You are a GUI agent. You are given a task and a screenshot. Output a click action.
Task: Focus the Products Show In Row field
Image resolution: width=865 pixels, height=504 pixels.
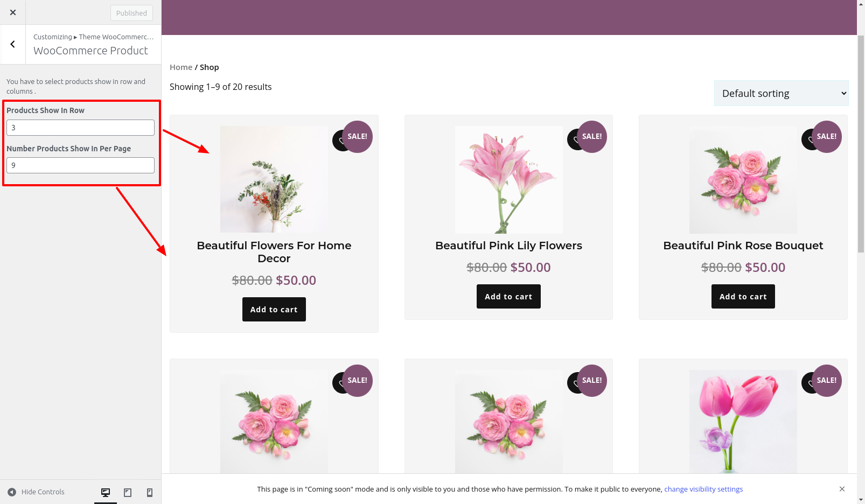click(x=80, y=128)
